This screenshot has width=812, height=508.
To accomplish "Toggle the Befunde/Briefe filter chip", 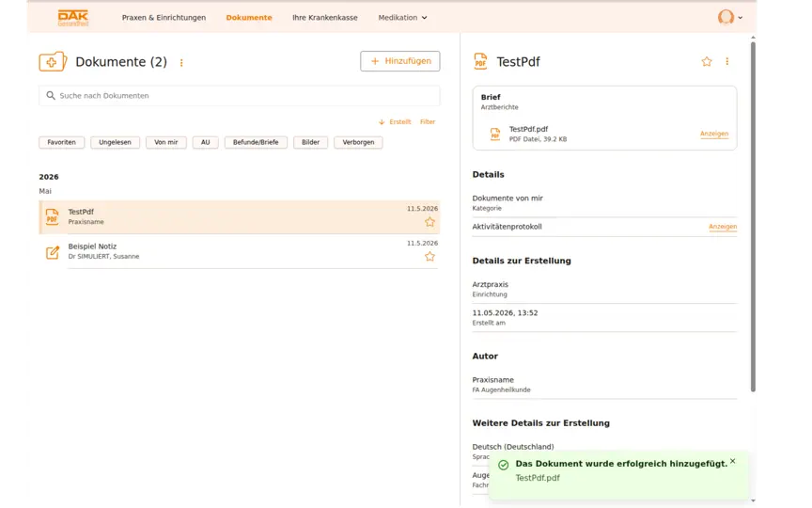I will coord(256,142).
